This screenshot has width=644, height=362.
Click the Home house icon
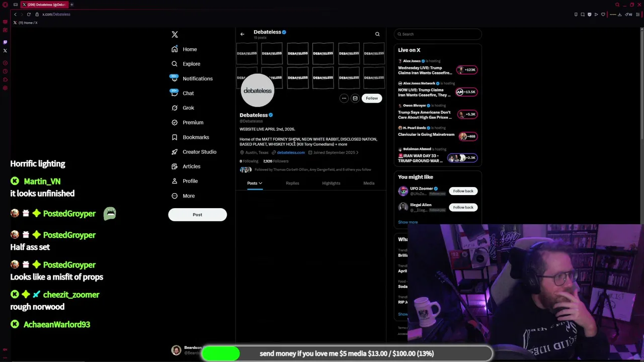point(175,49)
